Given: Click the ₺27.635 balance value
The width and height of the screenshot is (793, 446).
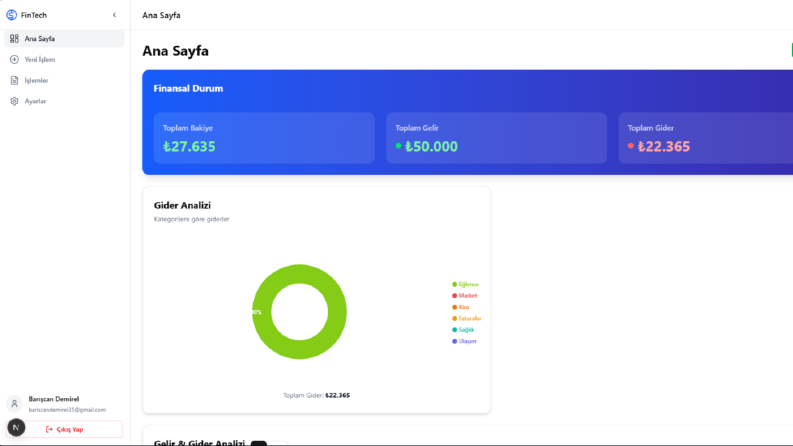Looking at the screenshot, I should coord(189,147).
